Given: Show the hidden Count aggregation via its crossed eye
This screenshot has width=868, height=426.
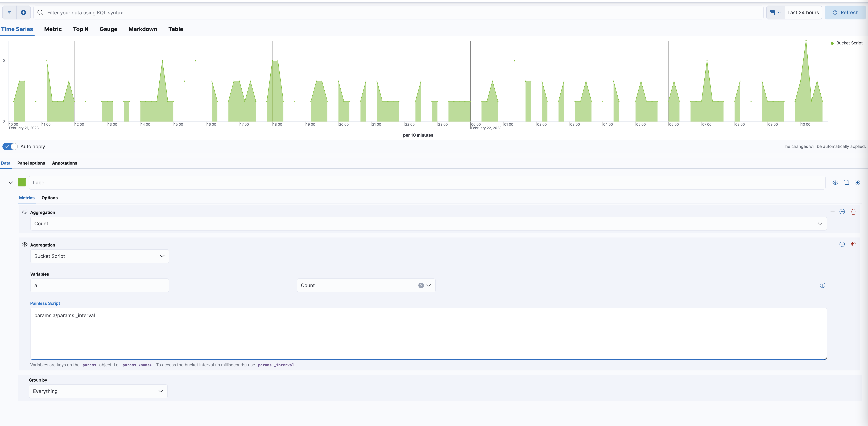Looking at the screenshot, I should click(25, 212).
